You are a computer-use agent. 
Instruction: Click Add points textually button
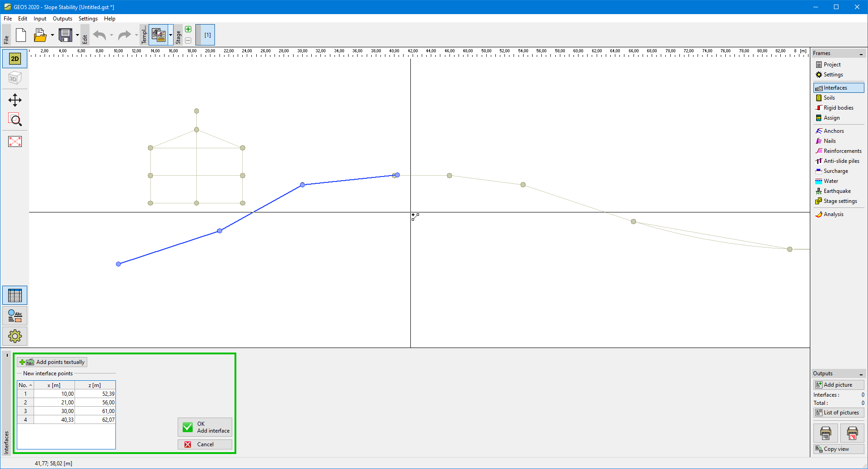click(x=52, y=362)
